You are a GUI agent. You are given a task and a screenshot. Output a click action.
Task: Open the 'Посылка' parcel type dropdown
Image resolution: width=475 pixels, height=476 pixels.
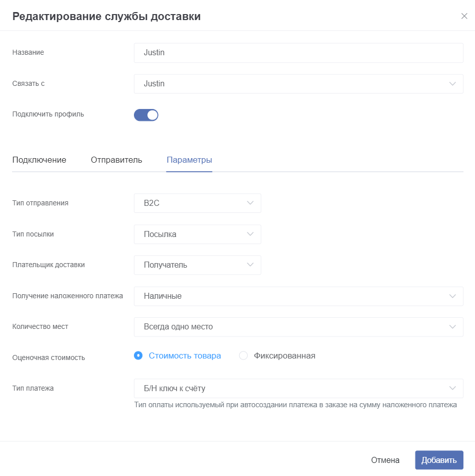click(198, 234)
